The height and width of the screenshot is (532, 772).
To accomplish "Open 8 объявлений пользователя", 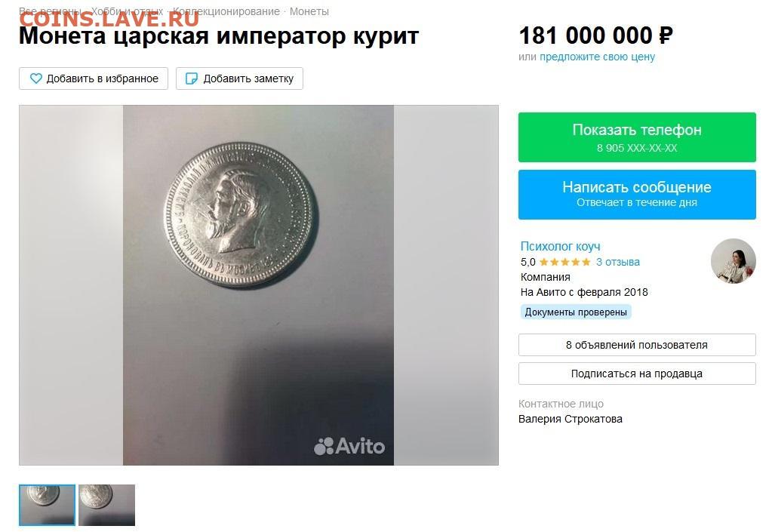I will pyautogui.click(x=637, y=345).
